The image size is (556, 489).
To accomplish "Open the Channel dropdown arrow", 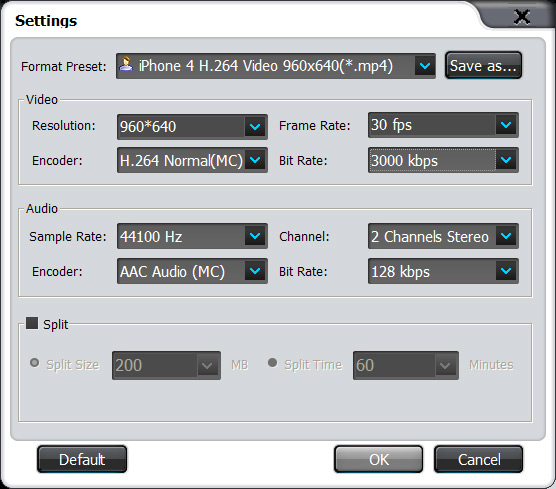I will [x=506, y=236].
